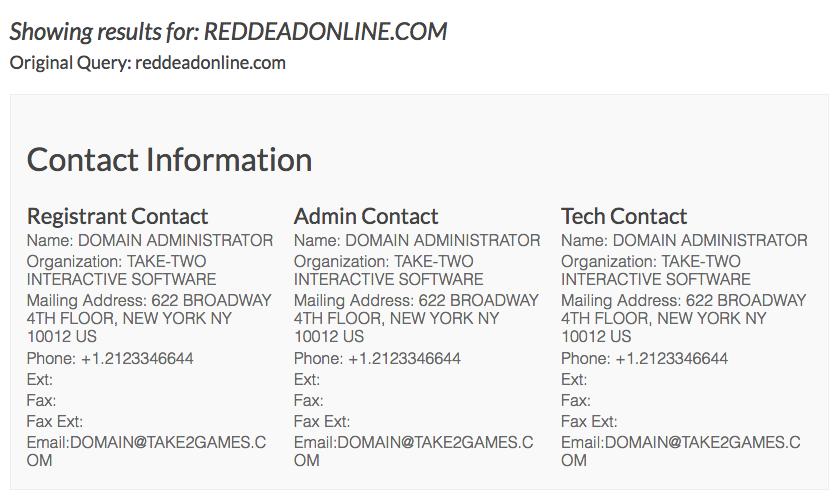Click the Registrant phone number +1.2123346644
Viewport: 836px width, 500px height.
(x=137, y=358)
